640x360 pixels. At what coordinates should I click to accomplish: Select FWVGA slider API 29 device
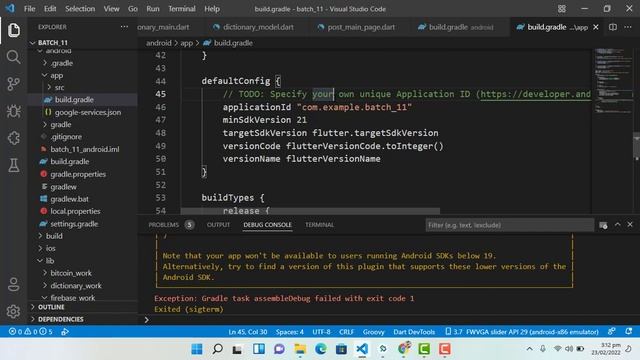coord(521,331)
